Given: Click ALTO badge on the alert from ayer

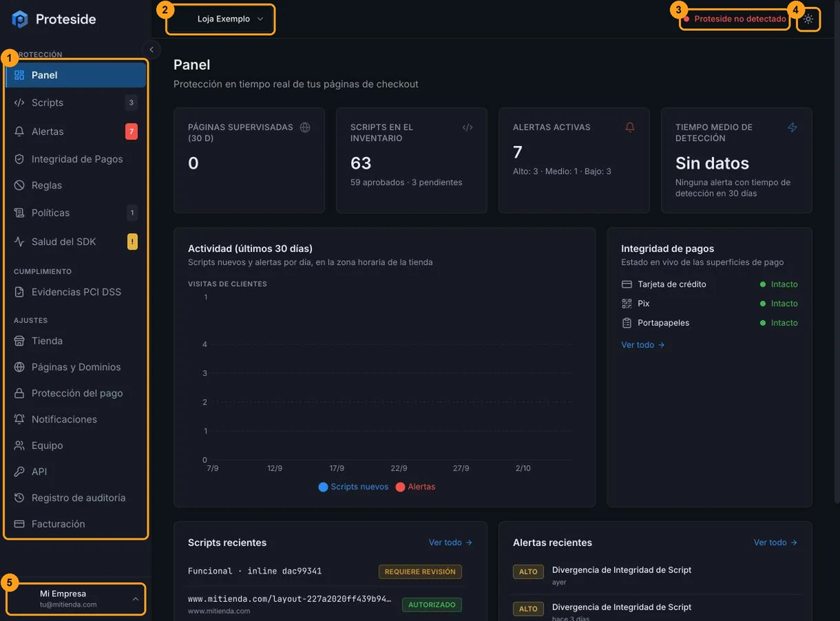Looking at the screenshot, I should 528,571.
